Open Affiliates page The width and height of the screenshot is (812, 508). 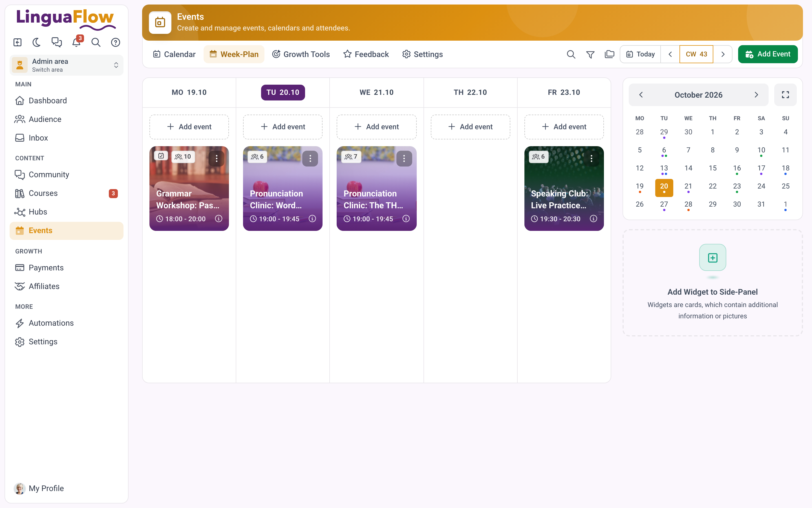67,286
